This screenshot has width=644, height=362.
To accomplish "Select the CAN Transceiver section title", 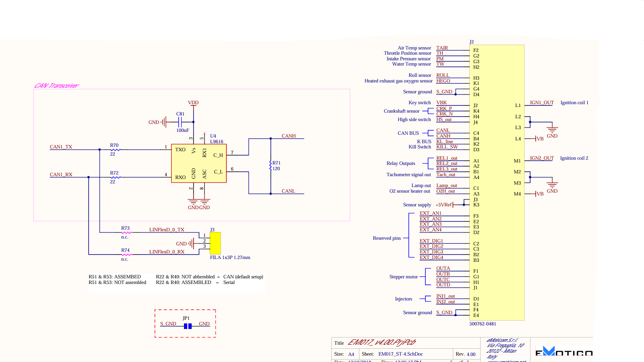I will pyautogui.click(x=56, y=86).
